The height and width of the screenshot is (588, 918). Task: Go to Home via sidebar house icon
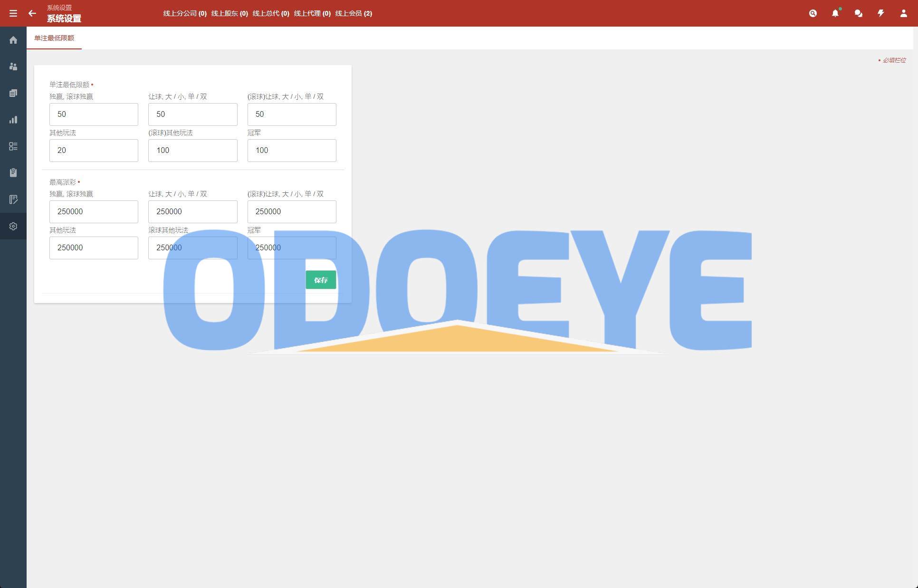point(13,40)
